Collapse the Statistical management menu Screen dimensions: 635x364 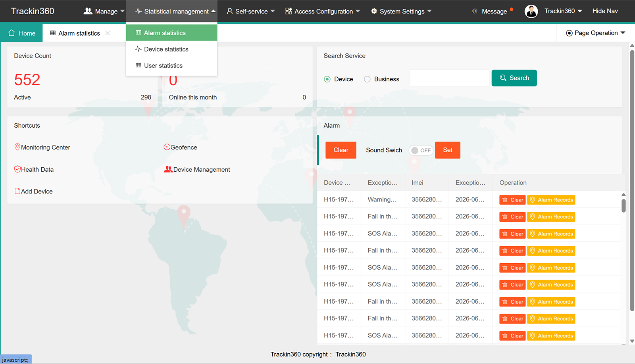point(214,11)
